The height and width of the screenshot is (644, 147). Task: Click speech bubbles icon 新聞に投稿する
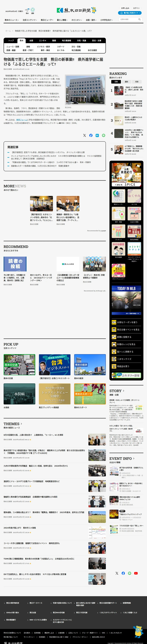pyautogui.click(x=114, y=337)
